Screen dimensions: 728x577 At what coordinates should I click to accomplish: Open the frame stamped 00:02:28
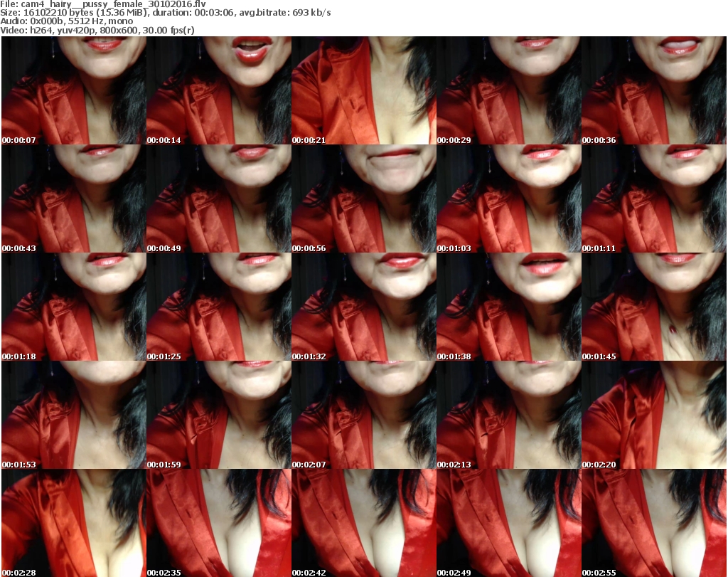[74, 524]
